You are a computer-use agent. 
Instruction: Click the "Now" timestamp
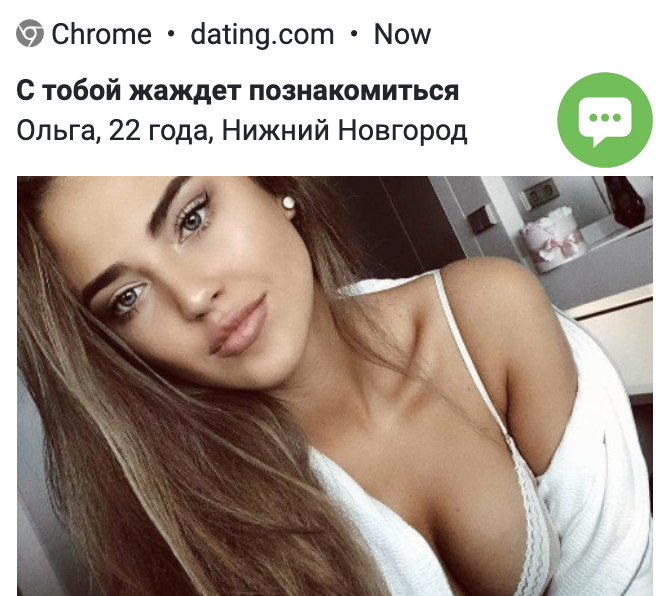402,34
